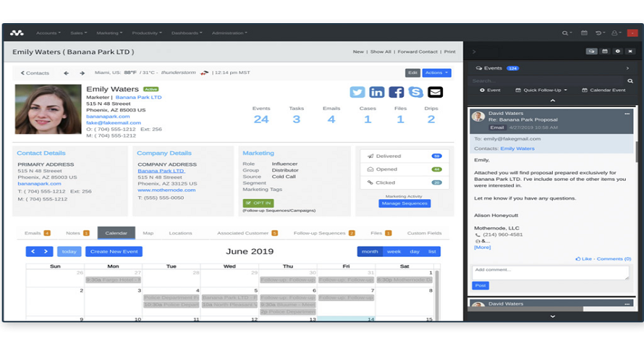This screenshot has width=644, height=362.
Task: Add a new Event with plus icon
Action: pyautogui.click(x=490, y=90)
